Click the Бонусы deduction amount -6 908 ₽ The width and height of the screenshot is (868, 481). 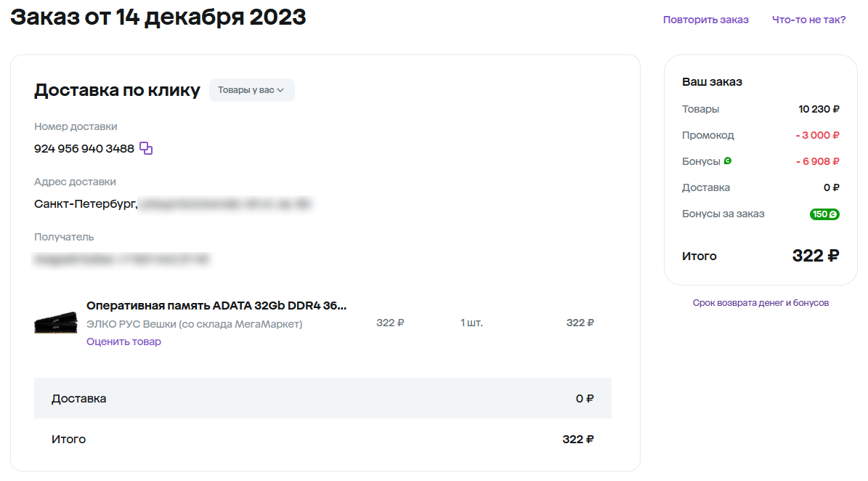coord(817,161)
